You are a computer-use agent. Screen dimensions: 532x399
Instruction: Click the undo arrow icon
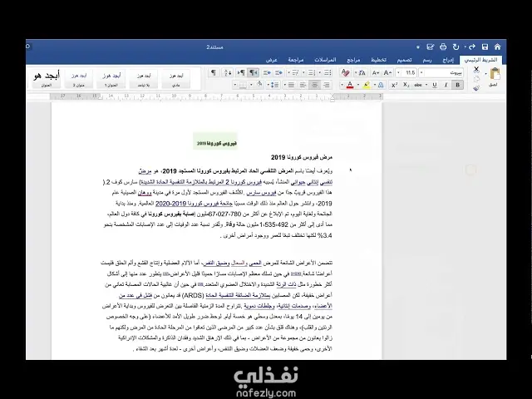tap(472, 47)
